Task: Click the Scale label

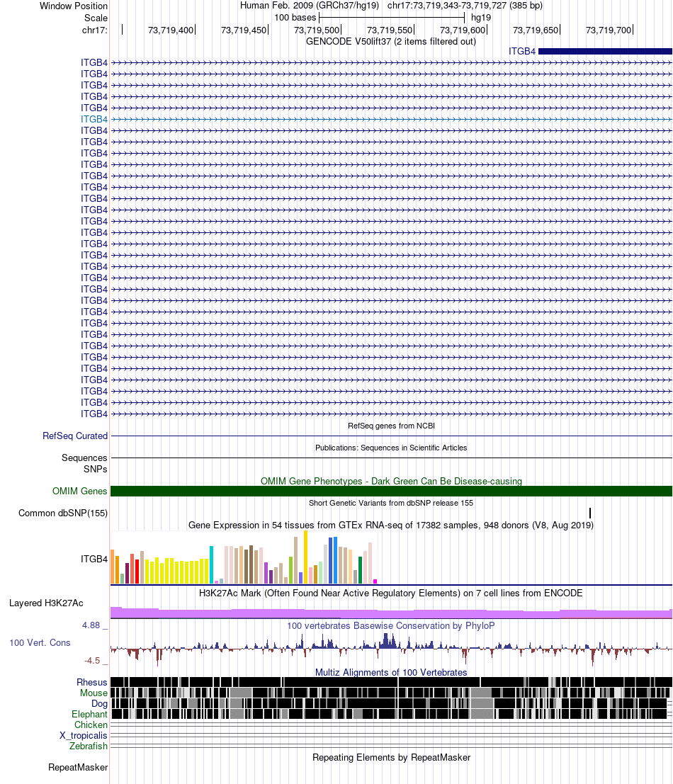Action: (x=96, y=18)
